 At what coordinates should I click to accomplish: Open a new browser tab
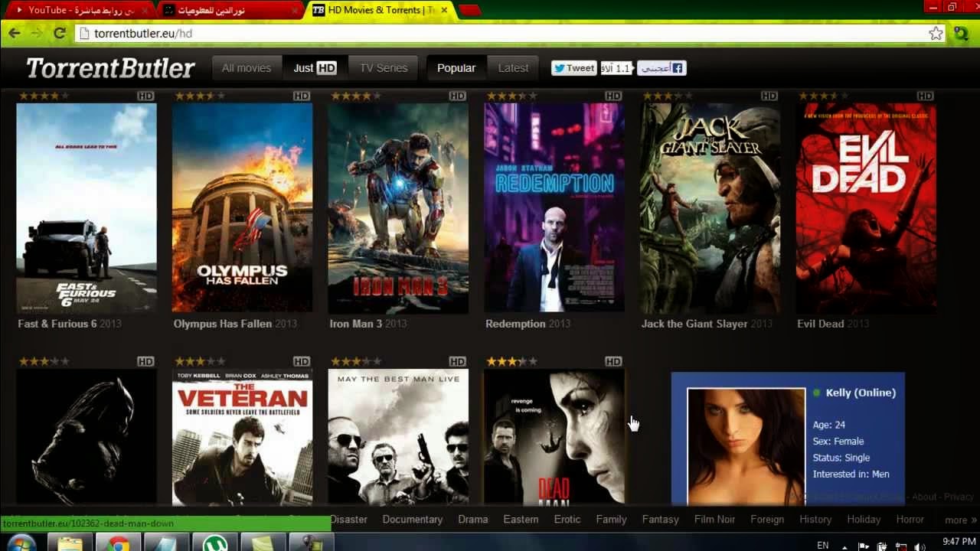[x=470, y=11]
